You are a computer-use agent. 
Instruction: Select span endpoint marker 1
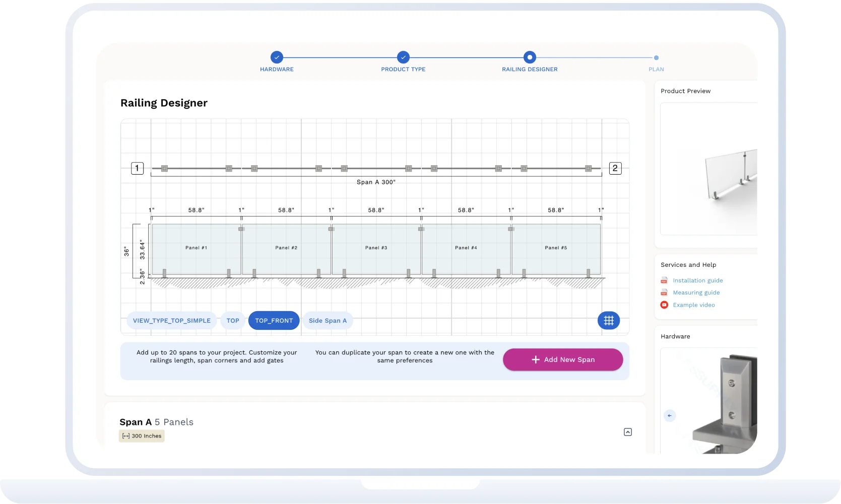[x=137, y=168]
